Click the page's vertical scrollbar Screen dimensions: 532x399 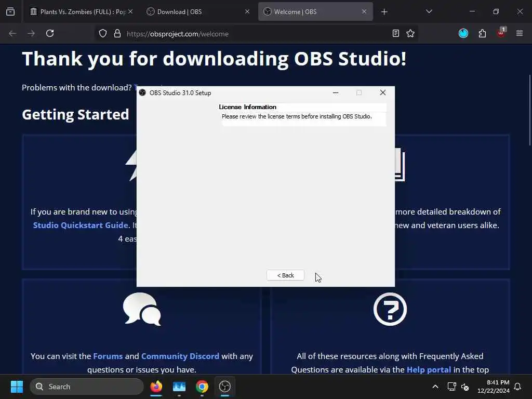click(529, 110)
